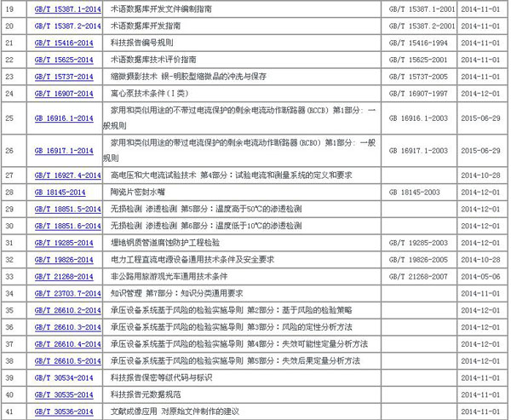Select replaced standard GB 16917.1-2003
This screenshot has width=511, height=420.
point(418,151)
